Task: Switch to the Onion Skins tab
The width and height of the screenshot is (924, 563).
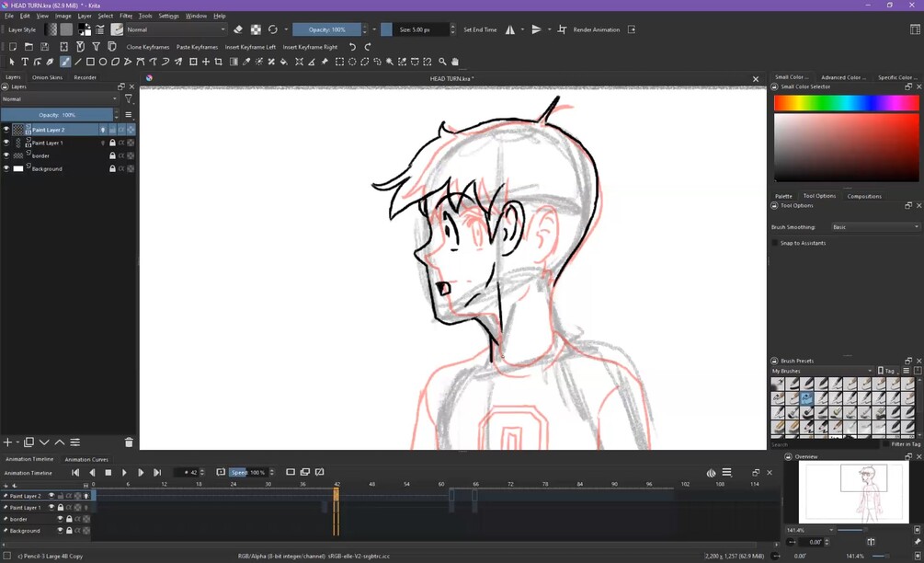Action: [x=47, y=77]
